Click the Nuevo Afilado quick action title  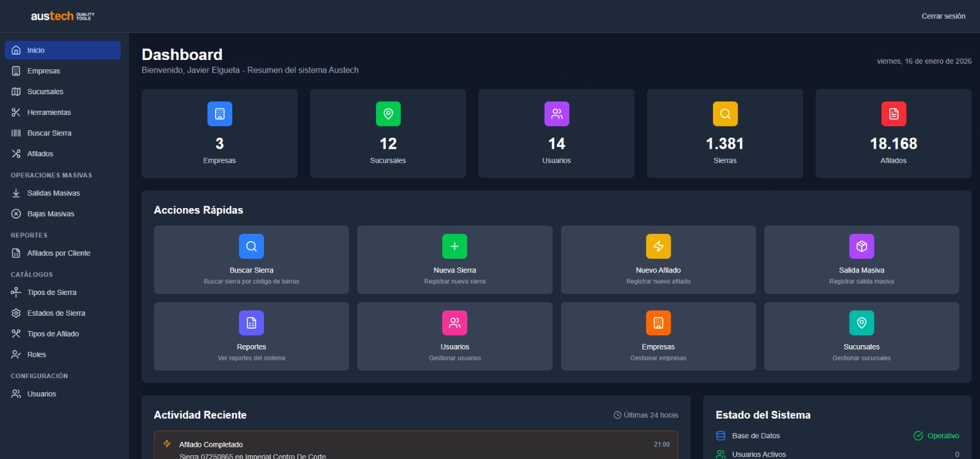pyautogui.click(x=658, y=271)
